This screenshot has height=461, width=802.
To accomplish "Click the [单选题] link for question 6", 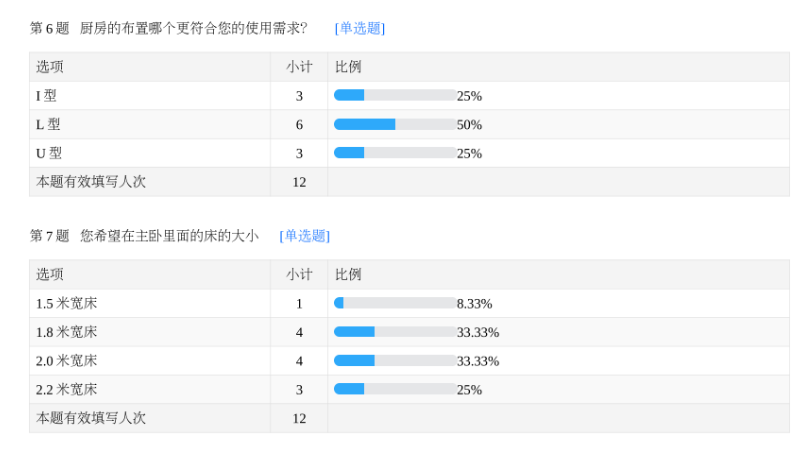I will pyautogui.click(x=359, y=28).
